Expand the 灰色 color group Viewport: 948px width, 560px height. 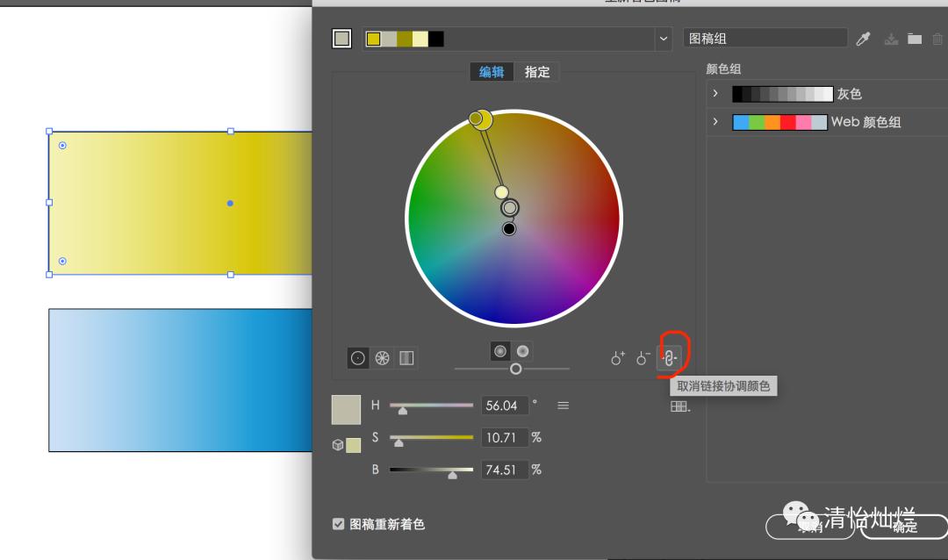pyautogui.click(x=715, y=94)
